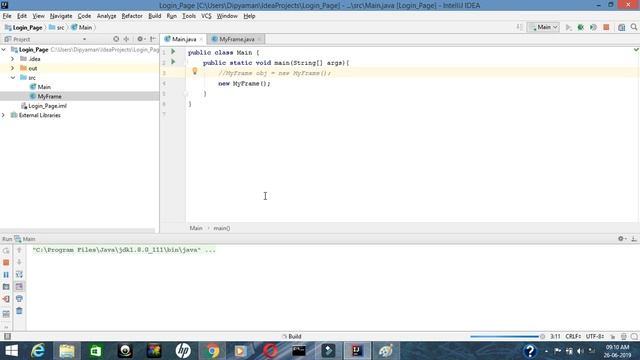The image size is (640, 360).
Task: Hide the Project tool window
Action: click(x=153, y=39)
